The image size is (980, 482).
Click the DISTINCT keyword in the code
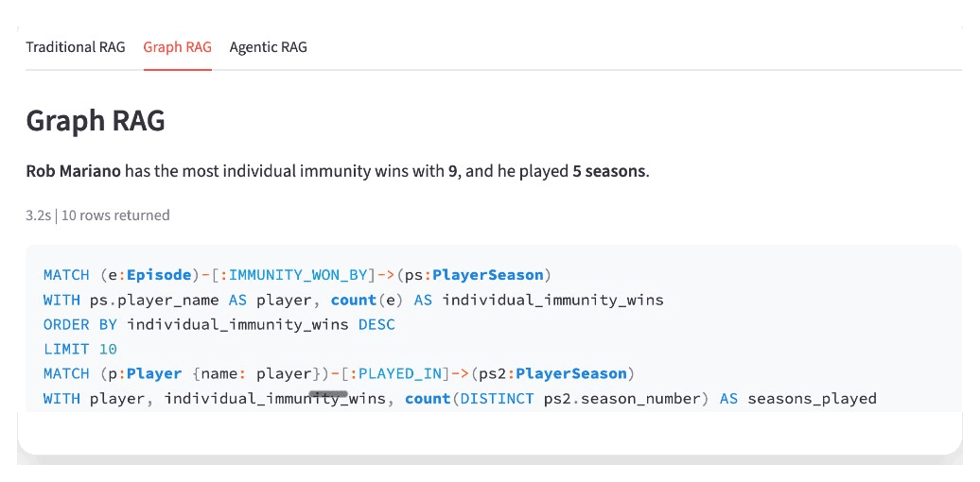pyautogui.click(x=497, y=399)
